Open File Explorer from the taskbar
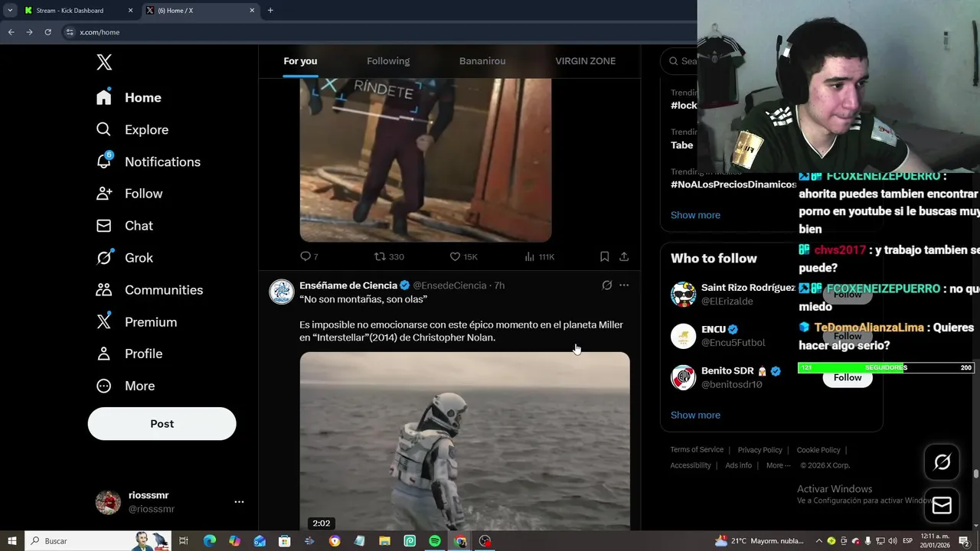This screenshot has height=551, width=980. click(384, 541)
